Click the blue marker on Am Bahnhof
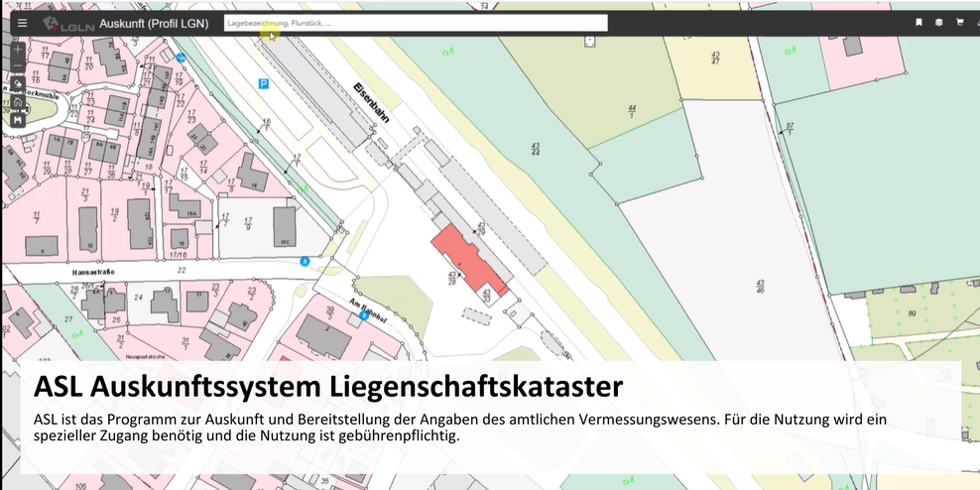 363,315
